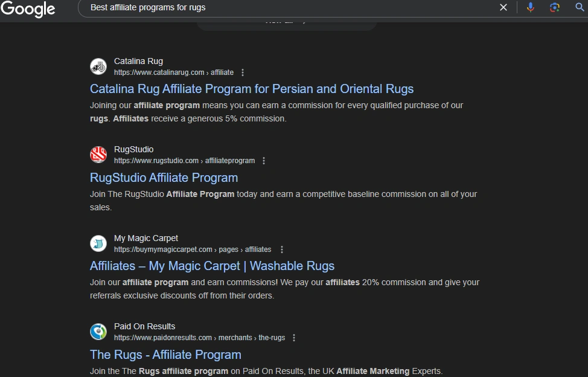Click the Google logo
Viewport: 588px width, 377px height.
(x=28, y=8)
